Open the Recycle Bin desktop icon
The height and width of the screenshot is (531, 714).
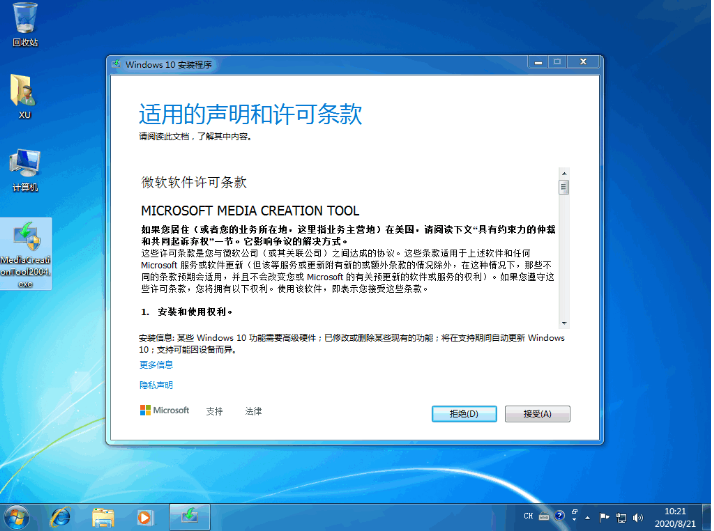pos(25,22)
